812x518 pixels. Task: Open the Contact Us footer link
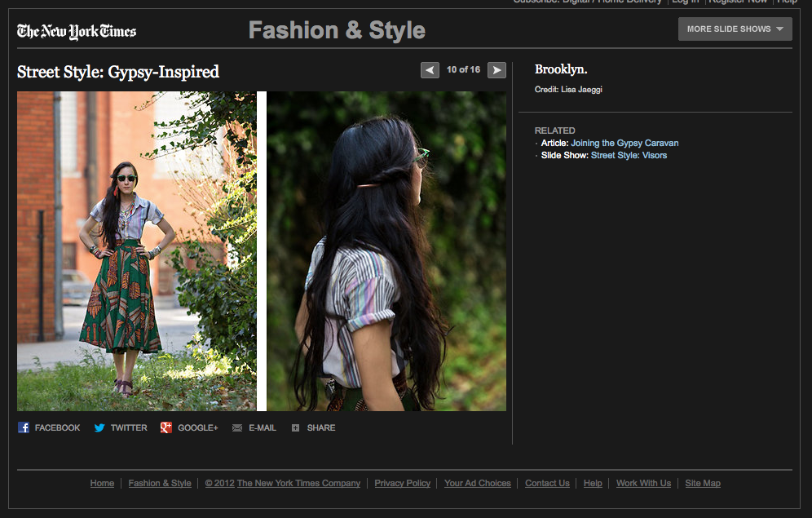547,483
